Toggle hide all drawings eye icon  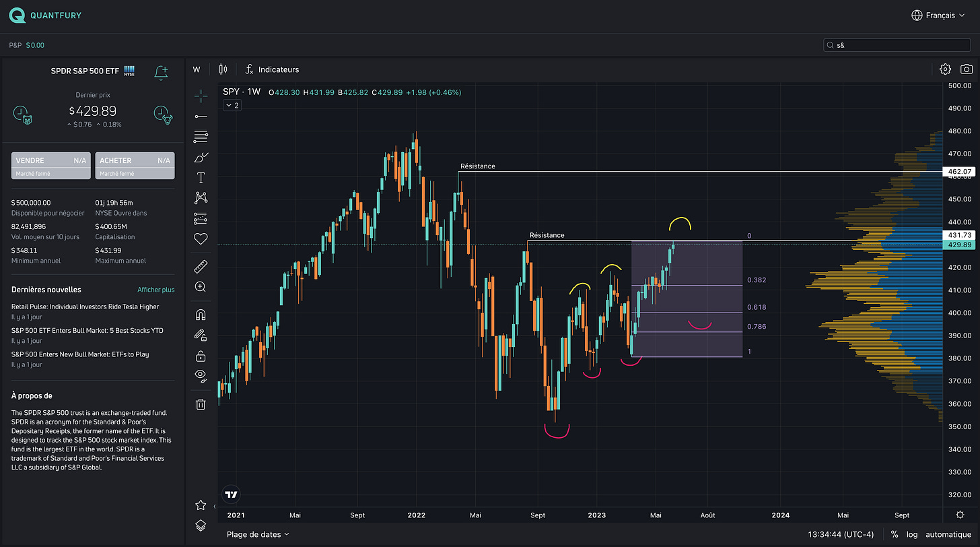pyautogui.click(x=201, y=376)
